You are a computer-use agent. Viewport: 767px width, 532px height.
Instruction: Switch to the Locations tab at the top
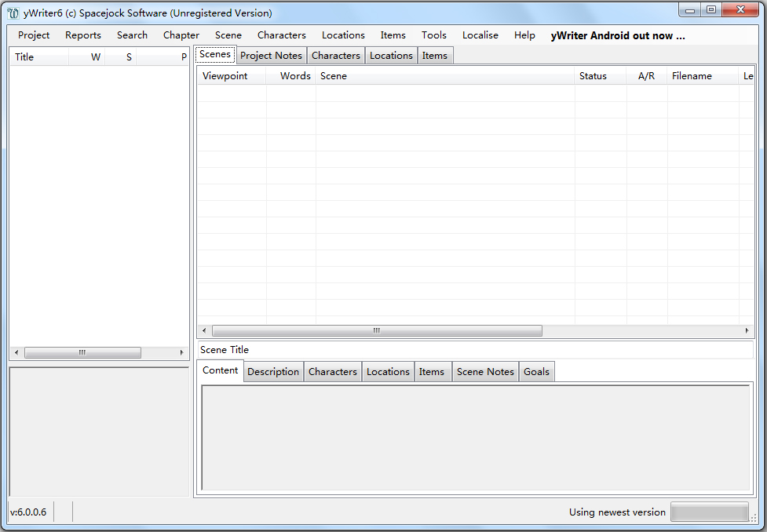pyautogui.click(x=391, y=55)
